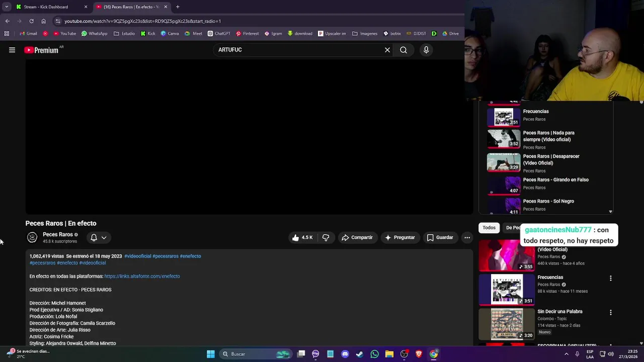Open the Peces Raros channel avatar

pyautogui.click(x=32, y=237)
